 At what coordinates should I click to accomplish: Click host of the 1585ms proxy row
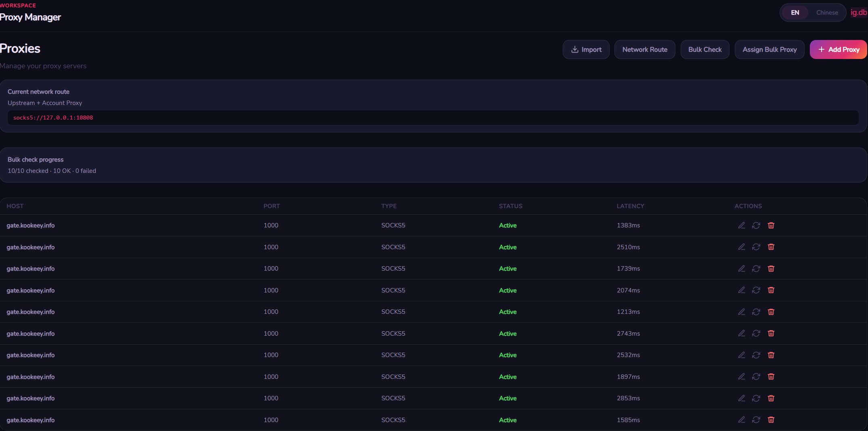(x=30, y=420)
